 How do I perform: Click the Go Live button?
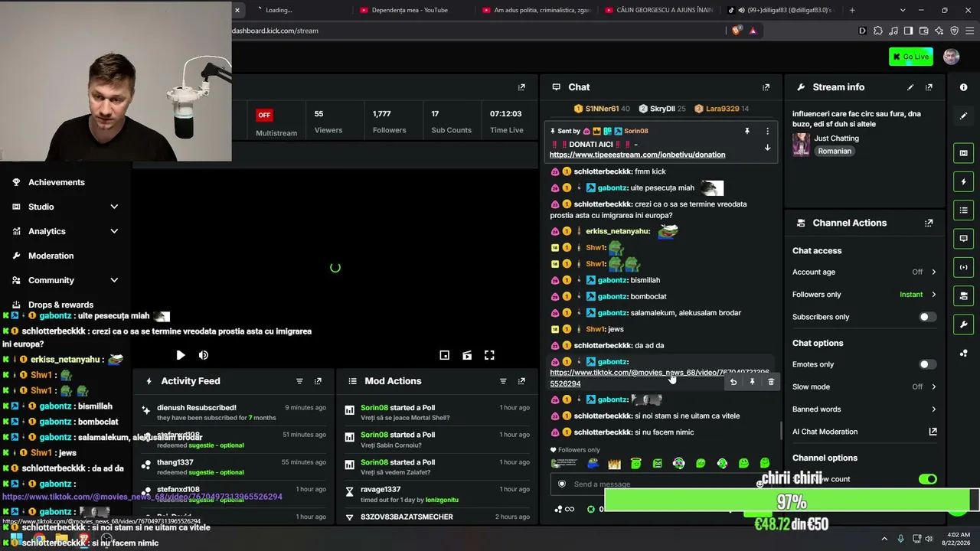pos(911,57)
